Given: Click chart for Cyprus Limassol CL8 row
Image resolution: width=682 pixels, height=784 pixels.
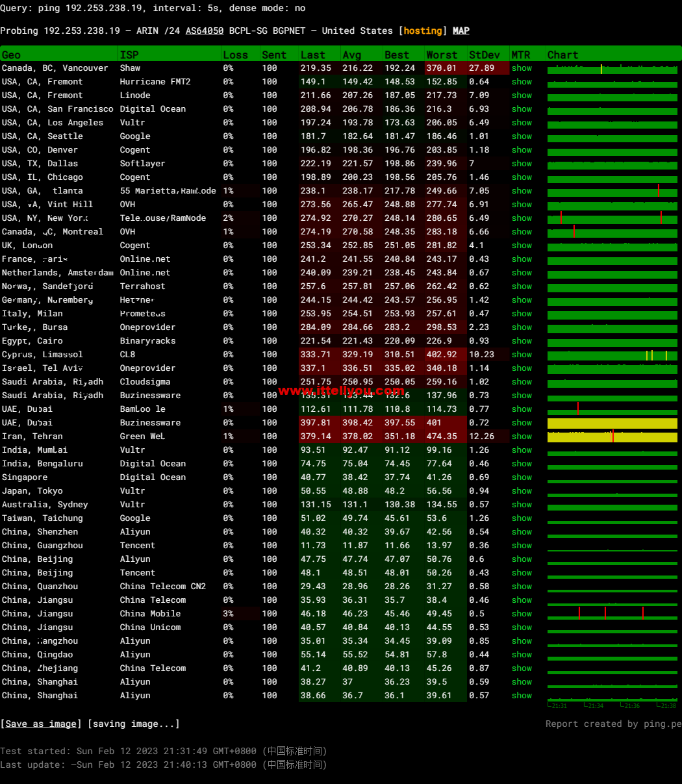Looking at the screenshot, I should 613,355.
